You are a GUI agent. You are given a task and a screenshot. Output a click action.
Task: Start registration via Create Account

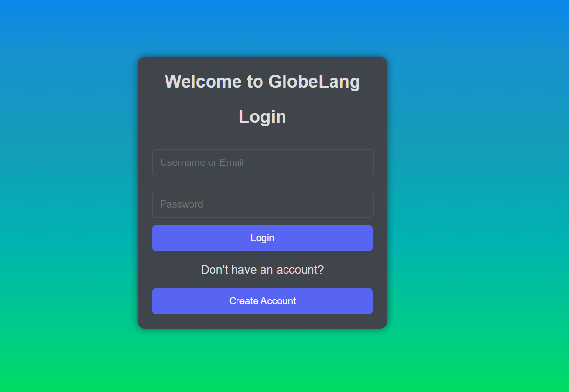[x=262, y=301]
